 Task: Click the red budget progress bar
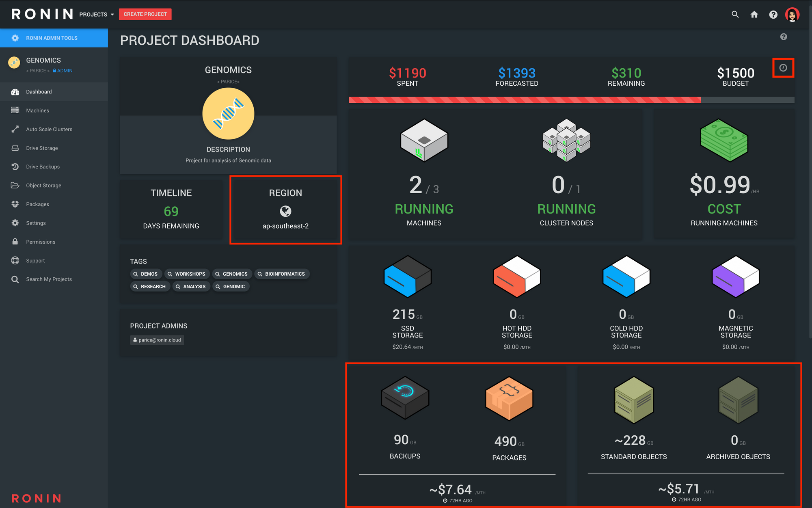[x=525, y=100]
